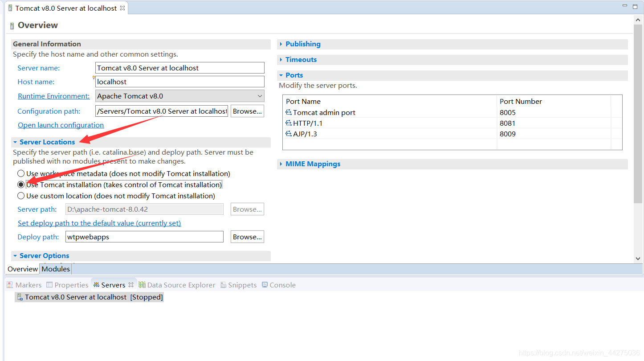Browse for the Deploy path

[247, 237]
